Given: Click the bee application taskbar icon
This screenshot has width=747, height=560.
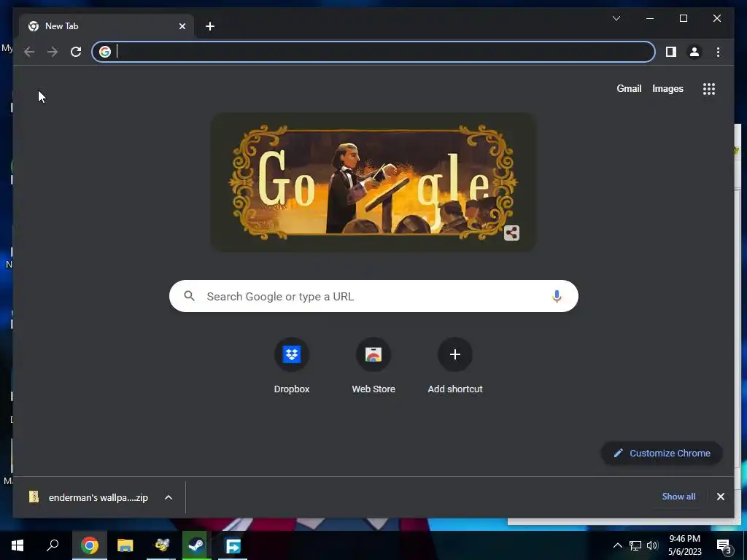Looking at the screenshot, I should point(161,545).
